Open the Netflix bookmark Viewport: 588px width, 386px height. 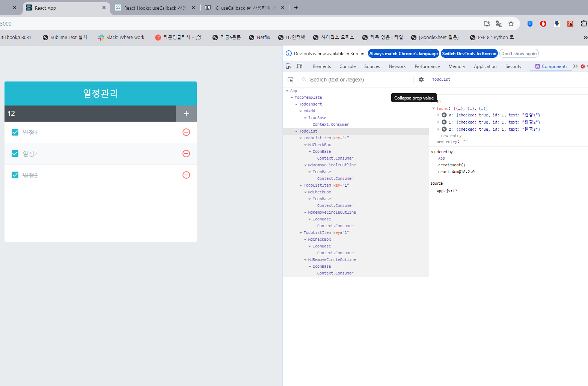(259, 38)
